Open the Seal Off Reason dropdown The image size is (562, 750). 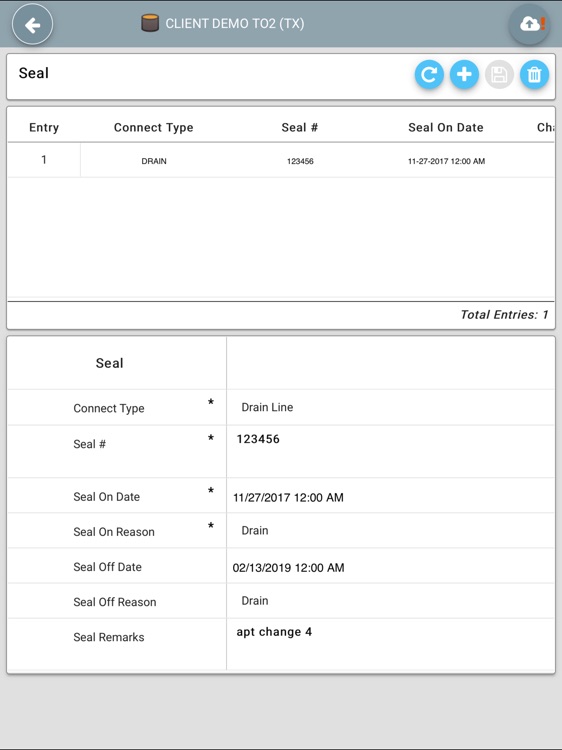390,601
